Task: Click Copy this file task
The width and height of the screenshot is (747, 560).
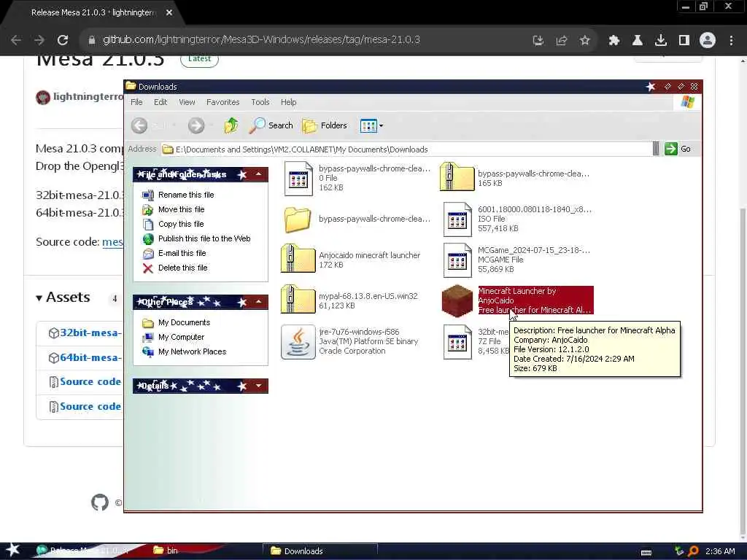Action: point(181,225)
